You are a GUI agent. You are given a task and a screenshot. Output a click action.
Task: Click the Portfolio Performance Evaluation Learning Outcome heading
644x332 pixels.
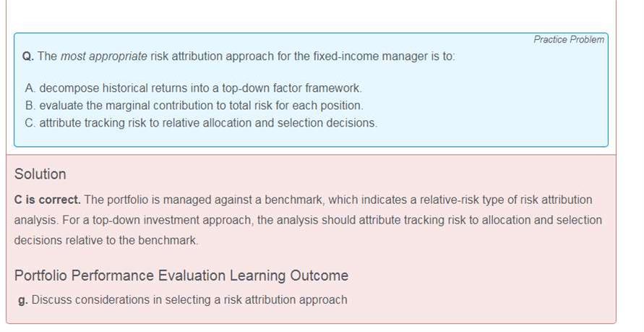click(181, 276)
